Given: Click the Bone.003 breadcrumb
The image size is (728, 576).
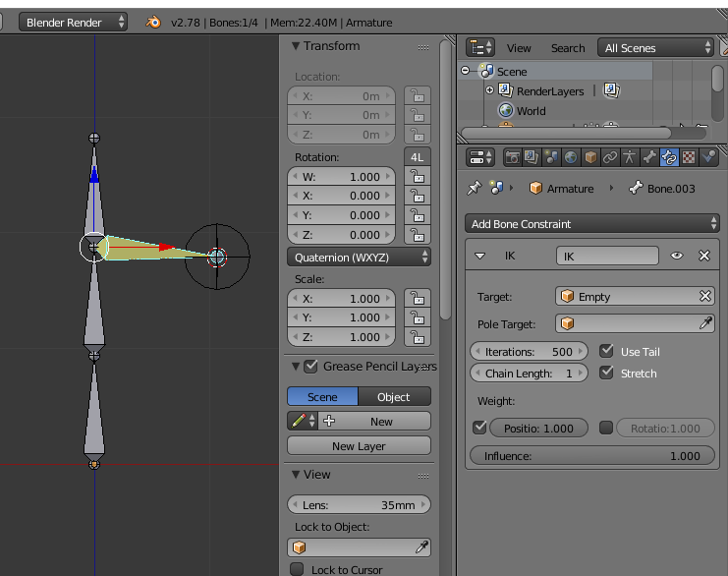Looking at the screenshot, I should pyautogui.click(x=662, y=189).
